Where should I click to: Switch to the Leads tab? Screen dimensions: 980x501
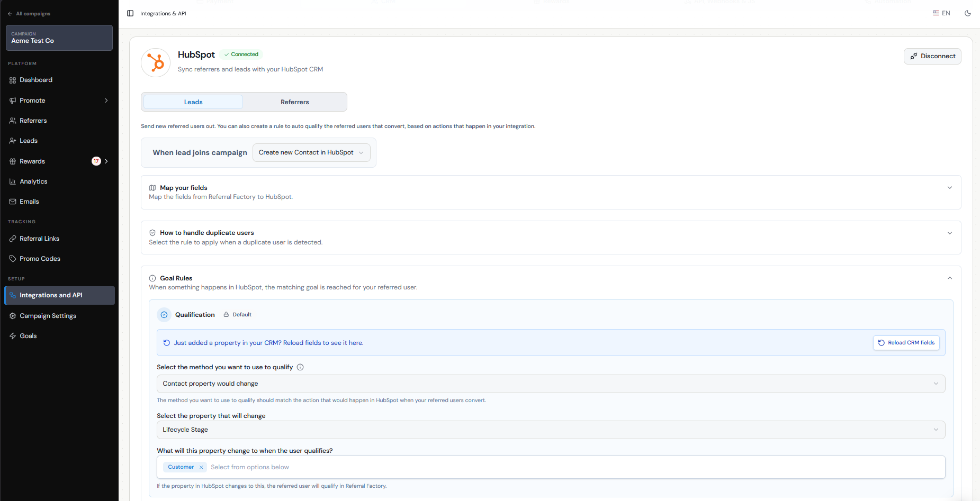click(193, 102)
